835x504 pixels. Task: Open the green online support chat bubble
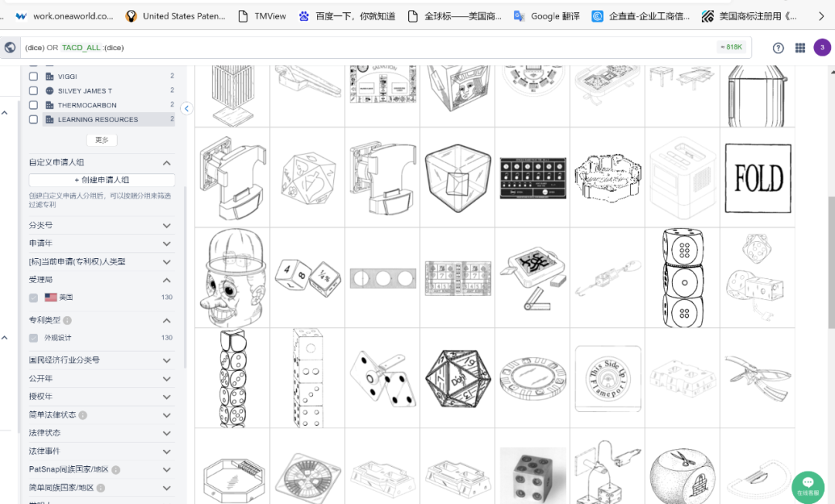pyautogui.click(x=808, y=486)
